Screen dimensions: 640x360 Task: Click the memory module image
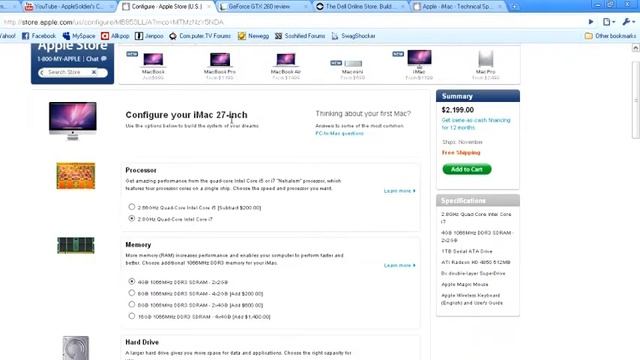76,245
